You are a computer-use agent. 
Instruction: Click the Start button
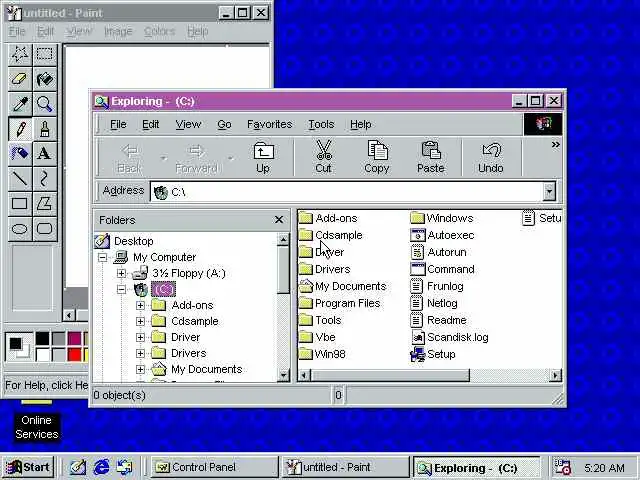coord(28,467)
